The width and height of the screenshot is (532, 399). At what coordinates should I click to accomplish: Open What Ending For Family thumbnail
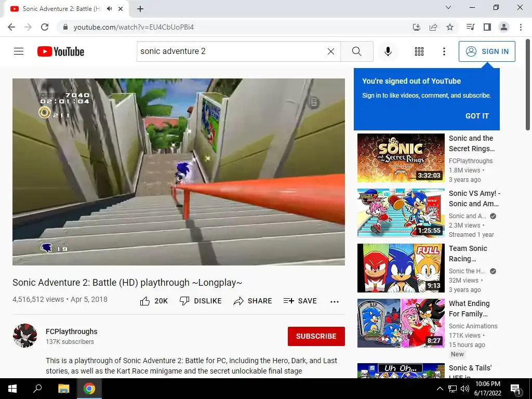[x=401, y=323]
